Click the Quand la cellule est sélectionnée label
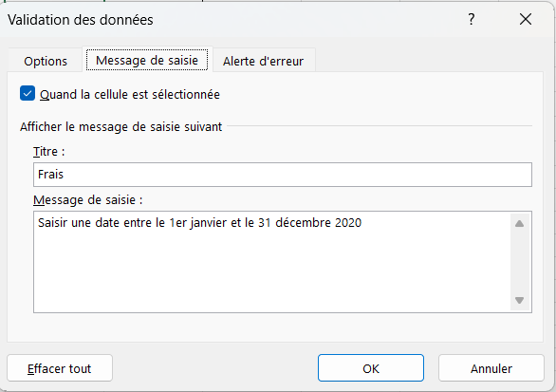This screenshot has width=556, height=392. [130, 95]
